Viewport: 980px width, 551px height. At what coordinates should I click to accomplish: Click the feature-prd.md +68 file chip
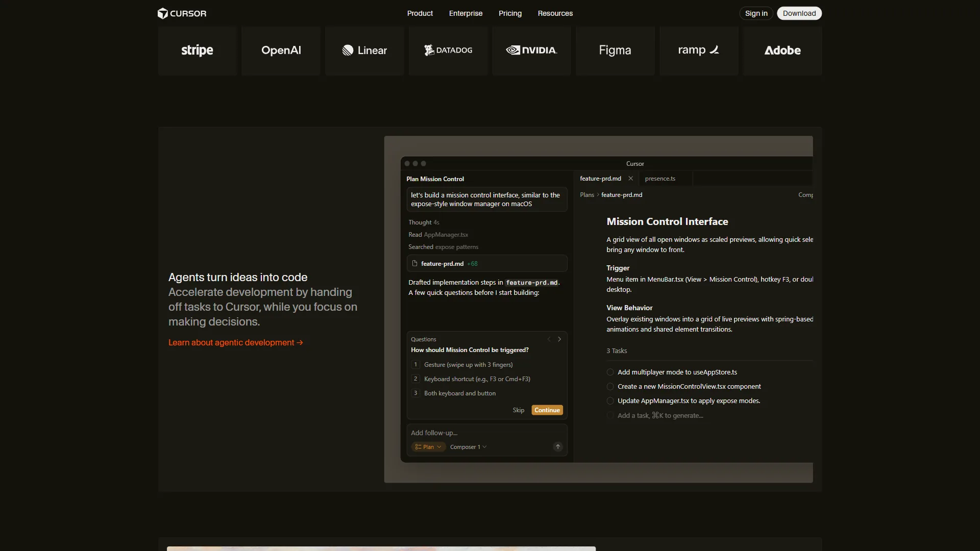(487, 264)
